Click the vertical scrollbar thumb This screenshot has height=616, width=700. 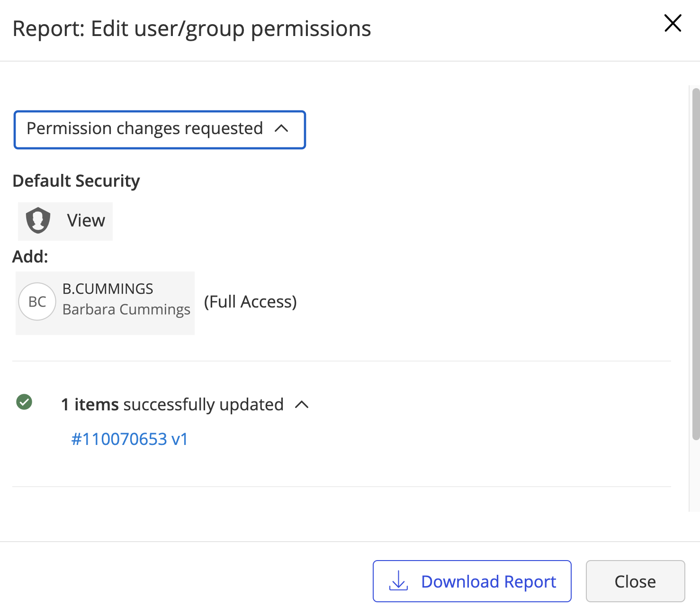695,263
